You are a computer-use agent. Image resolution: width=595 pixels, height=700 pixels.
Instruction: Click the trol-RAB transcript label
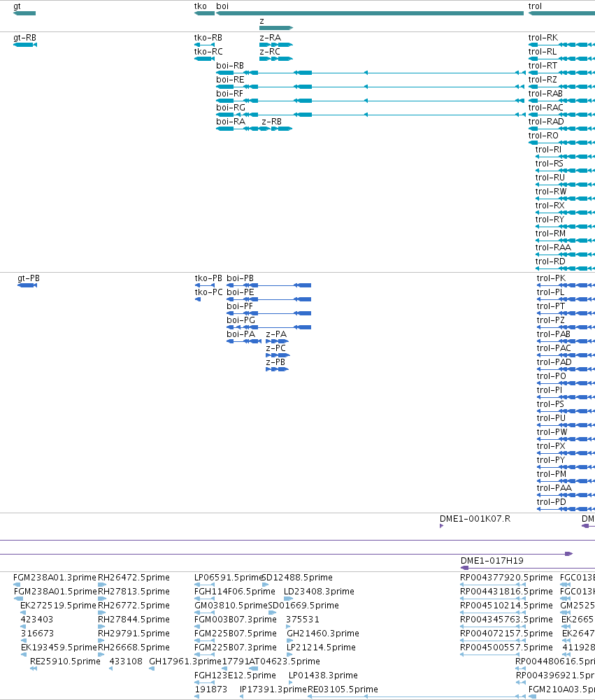click(x=545, y=94)
